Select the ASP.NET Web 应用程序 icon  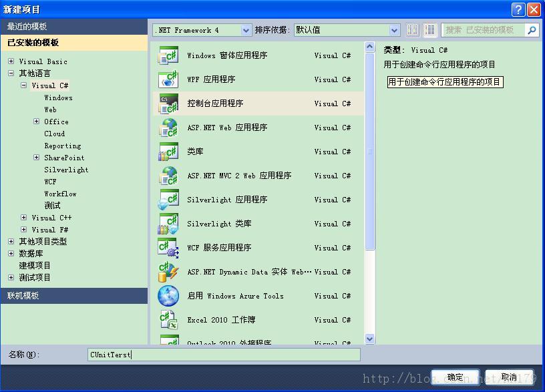168,128
